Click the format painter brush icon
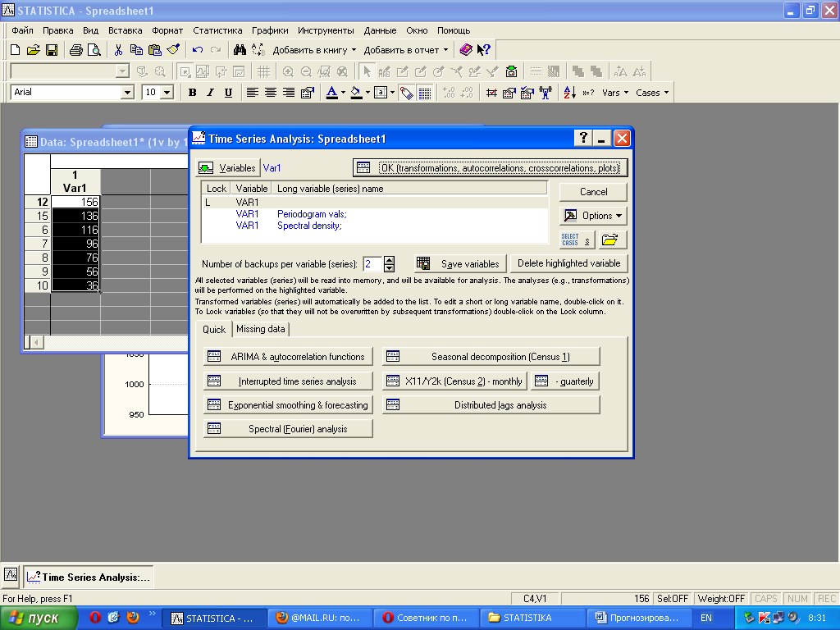The height and width of the screenshot is (630, 840). coord(173,50)
